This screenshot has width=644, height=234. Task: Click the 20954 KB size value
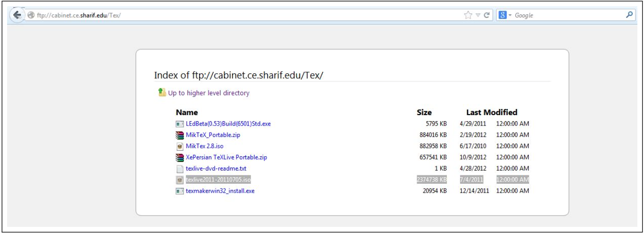click(x=435, y=191)
